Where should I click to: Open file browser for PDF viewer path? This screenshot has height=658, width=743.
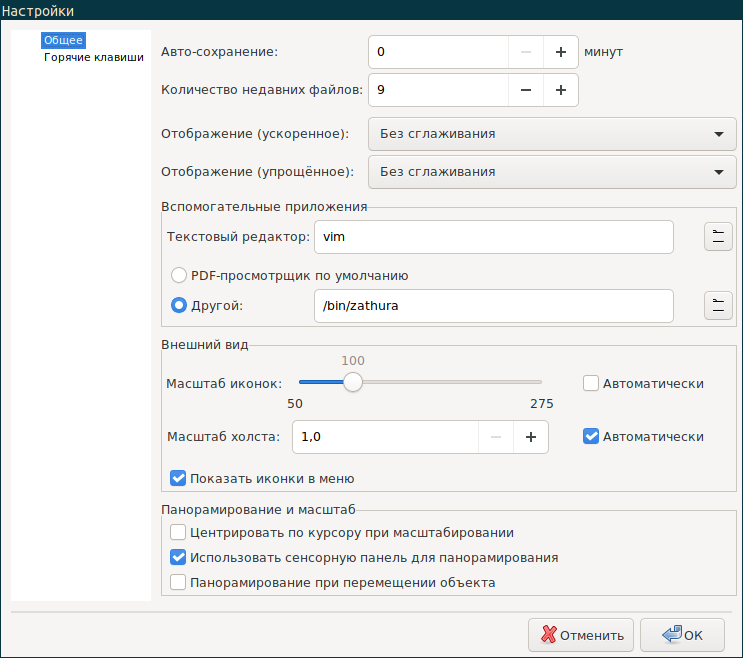click(x=718, y=306)
